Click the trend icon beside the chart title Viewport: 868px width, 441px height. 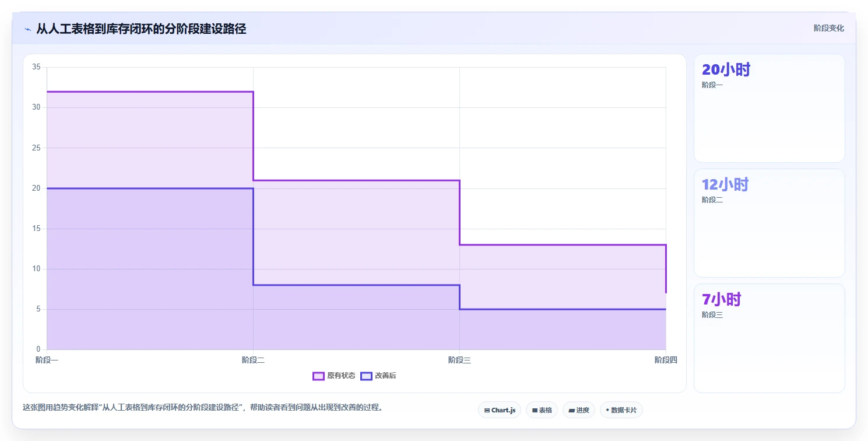click(x=27, y=29)
